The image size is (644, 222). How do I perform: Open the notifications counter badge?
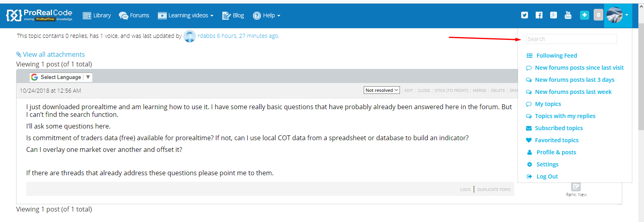pos(598,15)
